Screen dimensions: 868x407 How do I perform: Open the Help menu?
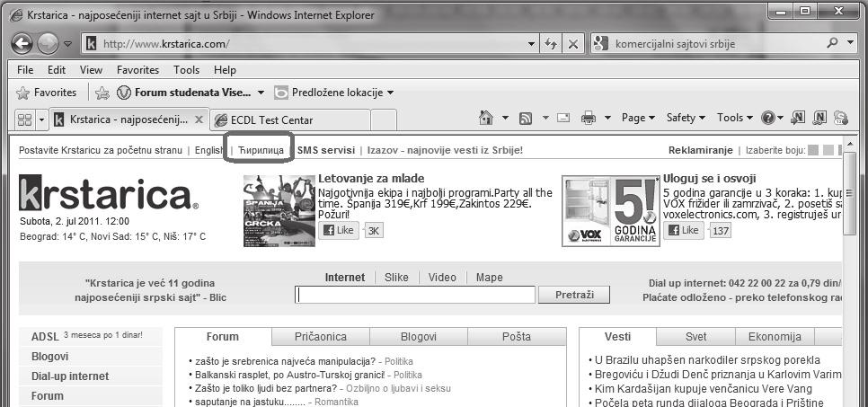click(x=225, y=70)
